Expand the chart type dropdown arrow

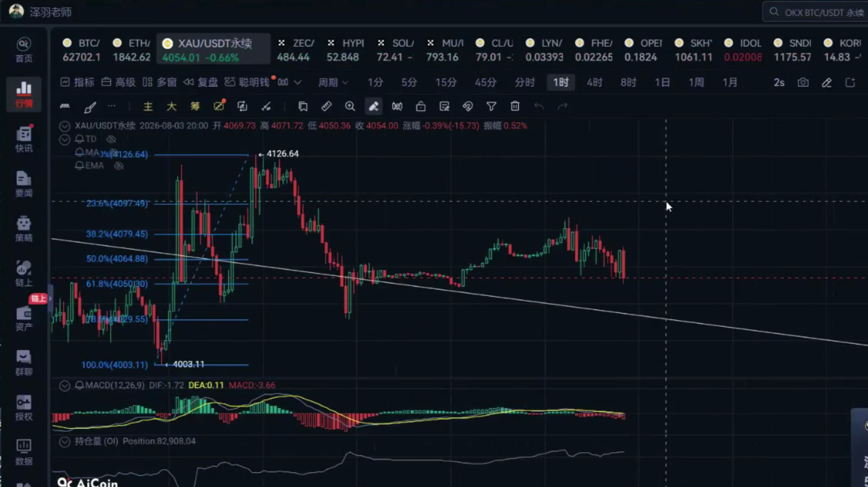pos(298,82)
